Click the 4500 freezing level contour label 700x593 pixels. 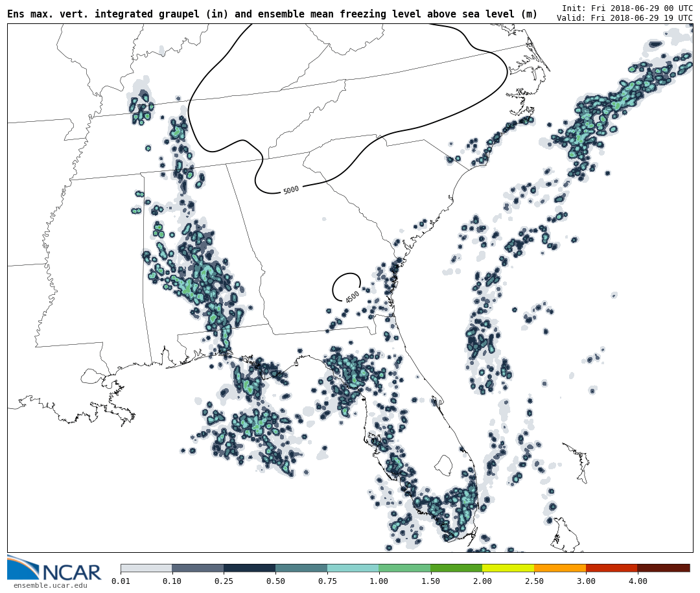352,297
